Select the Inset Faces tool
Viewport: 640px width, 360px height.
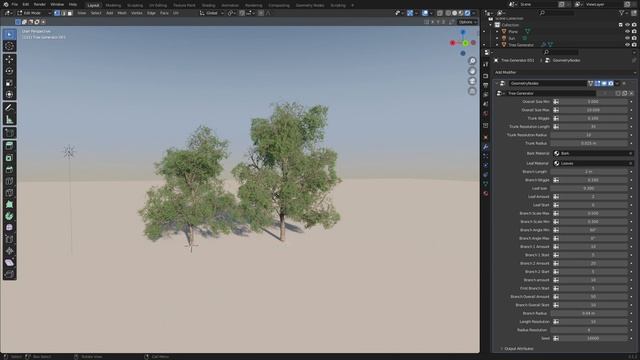[9, 158]
